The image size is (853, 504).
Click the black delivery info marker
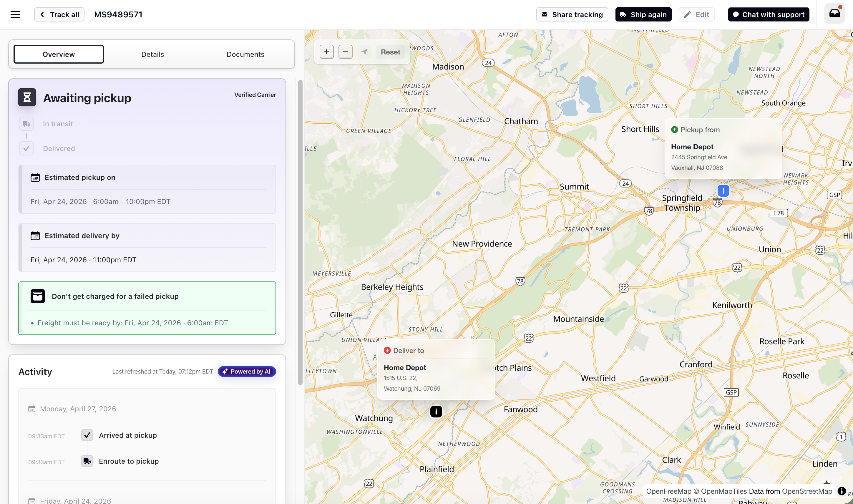436,412
